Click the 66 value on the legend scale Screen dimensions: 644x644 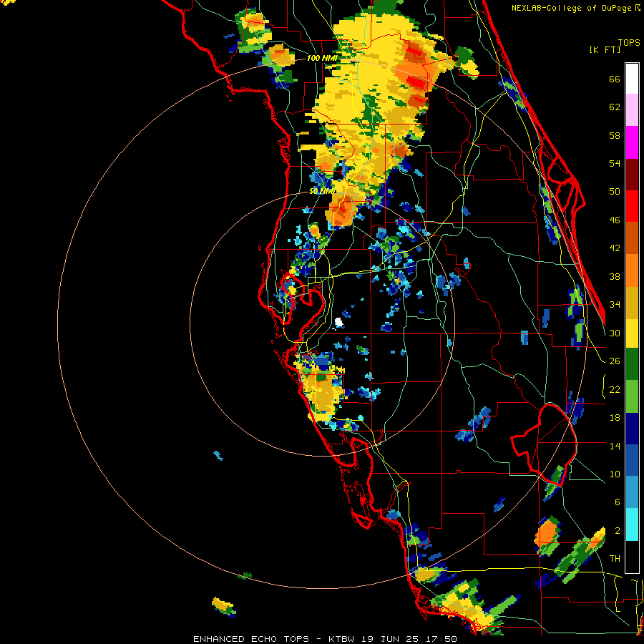[615, 79]
